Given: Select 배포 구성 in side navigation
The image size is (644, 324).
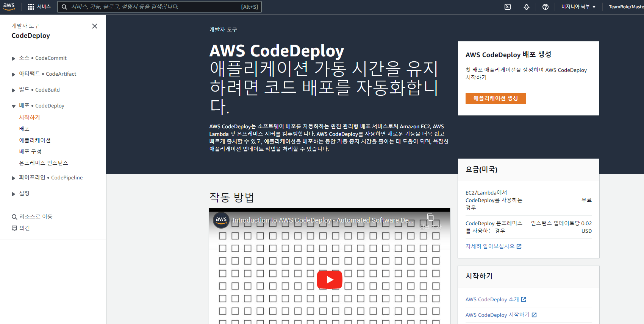Looking at the screenshot, I should click(x=30, y=151).
